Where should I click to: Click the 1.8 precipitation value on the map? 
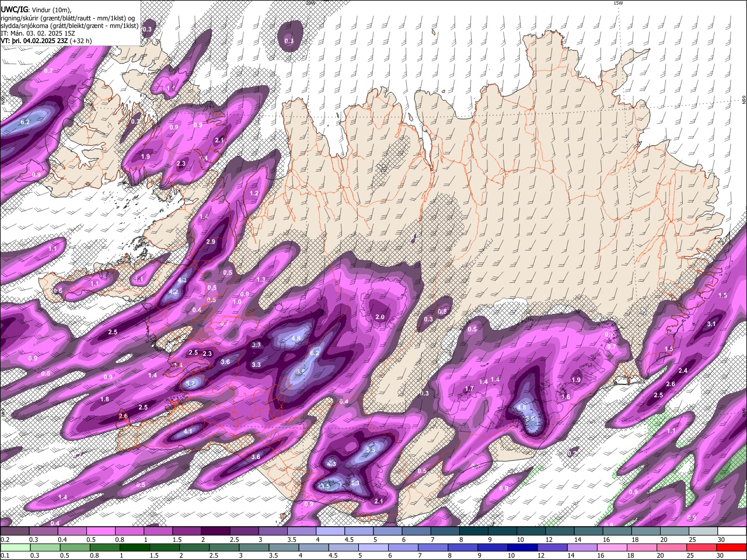pyautogui.click(x=104, y=399)
